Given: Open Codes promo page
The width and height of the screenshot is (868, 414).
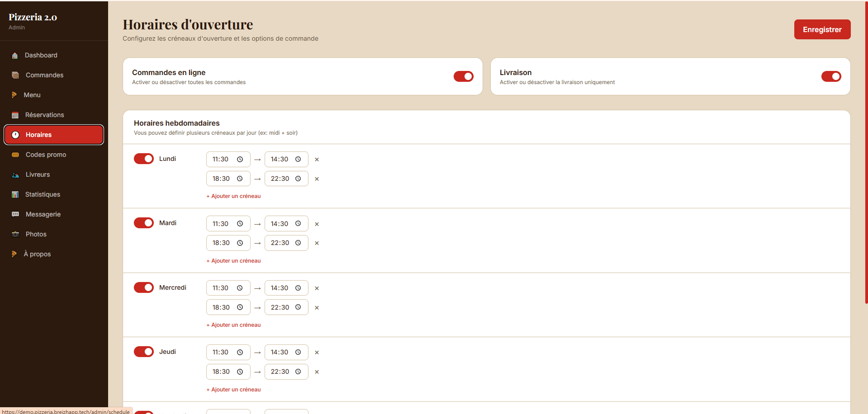Looking at the screenshot, I should (54, 155).
